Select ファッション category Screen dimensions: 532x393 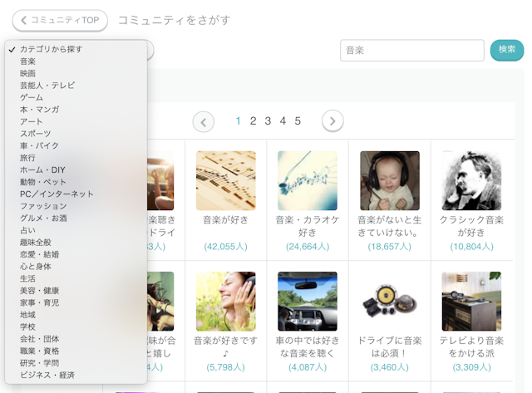click(76, 206)
